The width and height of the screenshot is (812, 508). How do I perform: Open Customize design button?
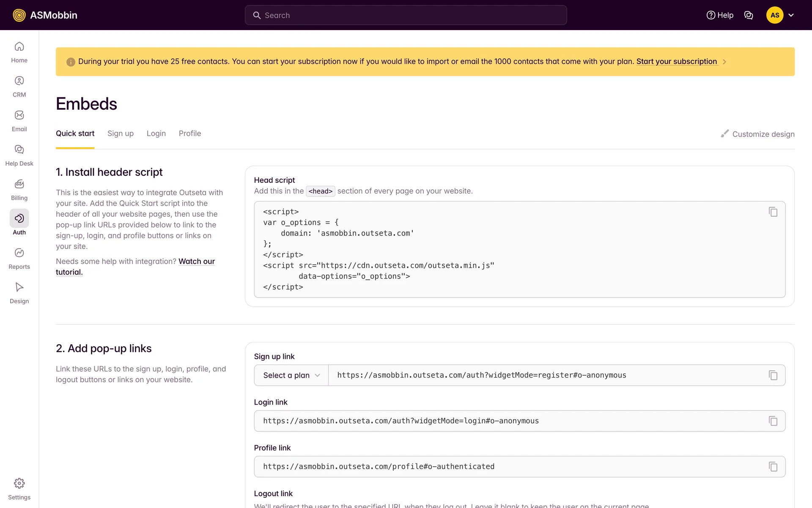[x=757, y=134]
